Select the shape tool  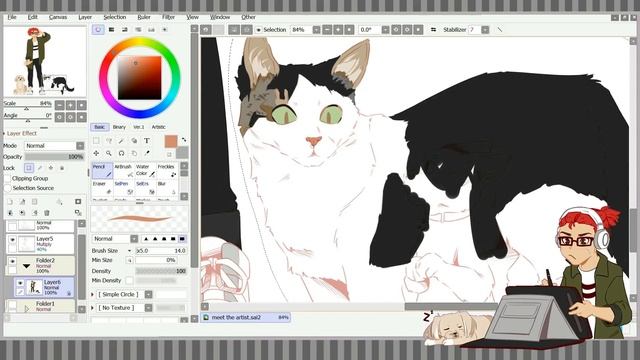click(x=134, y=141)
